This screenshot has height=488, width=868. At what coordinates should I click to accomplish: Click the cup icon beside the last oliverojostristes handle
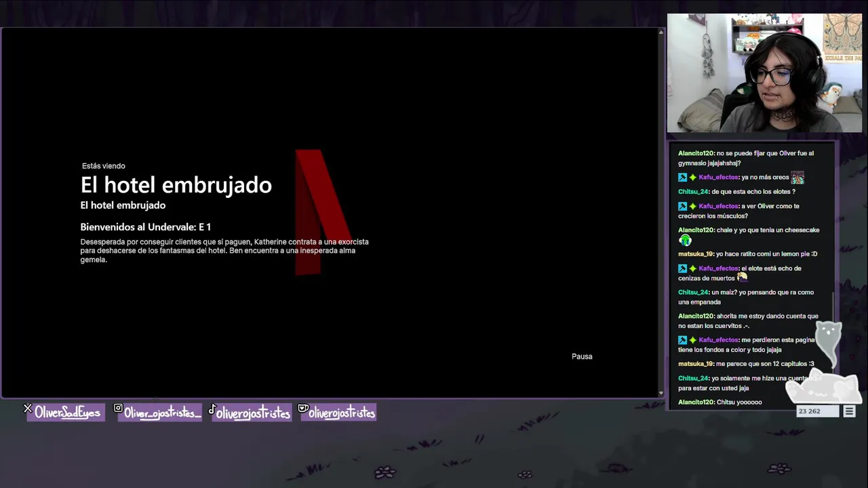(x=303, y=408)
